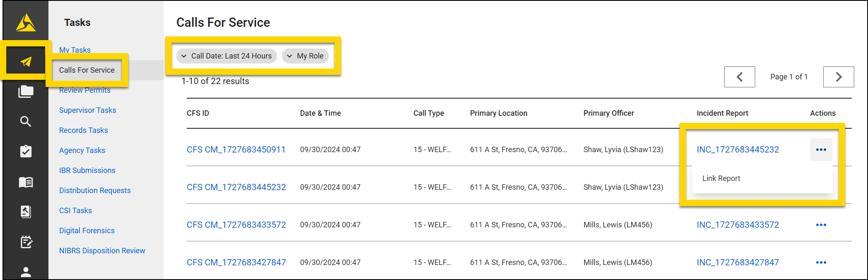868x280 pixels.
Task: Expand the My Role filter dropdown
Action: coord(305,56)
